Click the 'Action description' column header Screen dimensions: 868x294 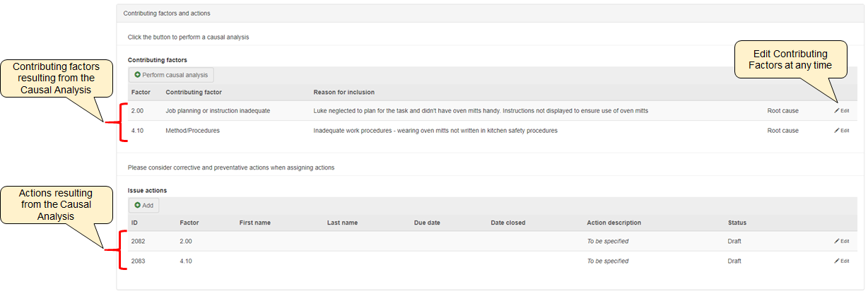[x=614, y=223]
